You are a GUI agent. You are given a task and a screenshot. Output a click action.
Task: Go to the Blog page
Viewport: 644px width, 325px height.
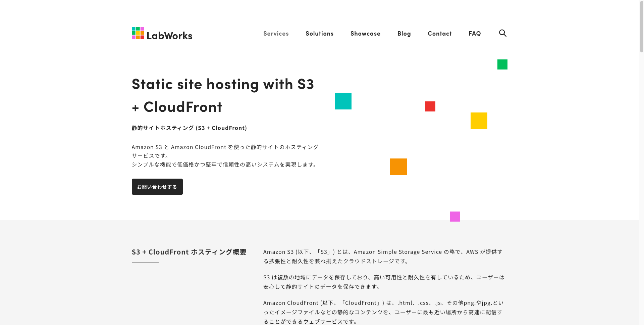404,33
